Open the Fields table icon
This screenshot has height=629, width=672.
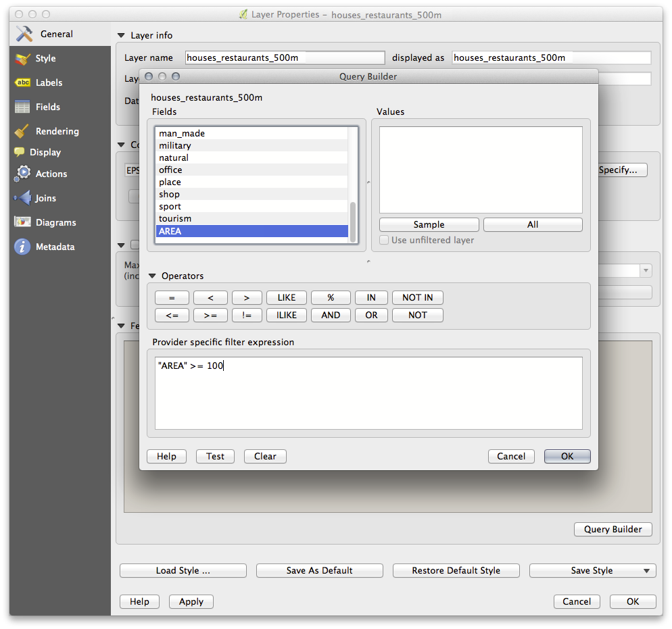(x=23, y=107)
